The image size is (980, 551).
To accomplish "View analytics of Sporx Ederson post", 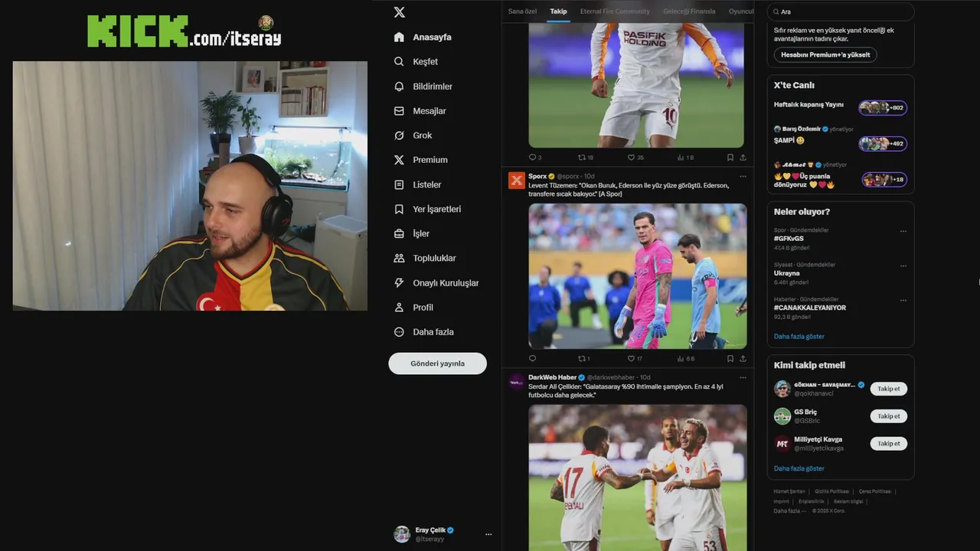I will point(686,358).
